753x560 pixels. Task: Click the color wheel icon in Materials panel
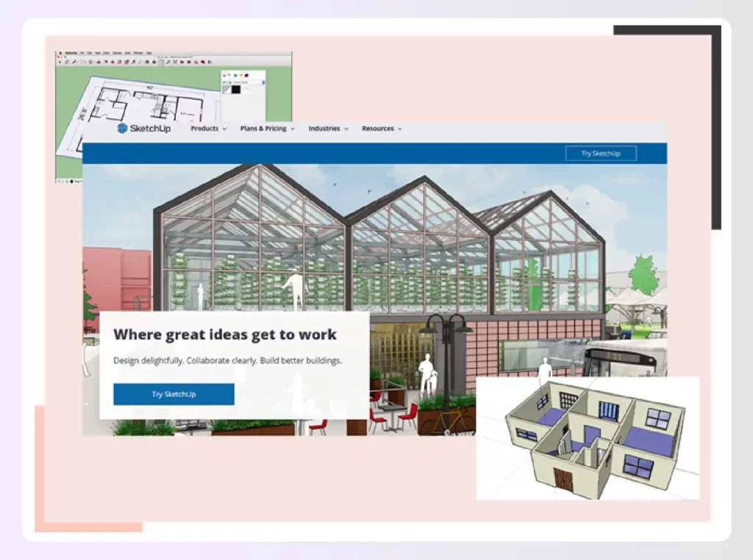point(224,75)
